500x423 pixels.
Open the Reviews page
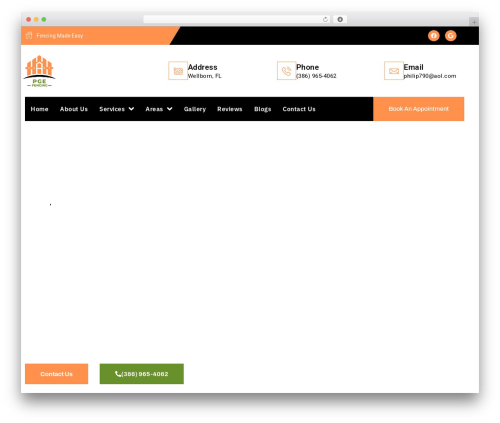coord(230,109)
